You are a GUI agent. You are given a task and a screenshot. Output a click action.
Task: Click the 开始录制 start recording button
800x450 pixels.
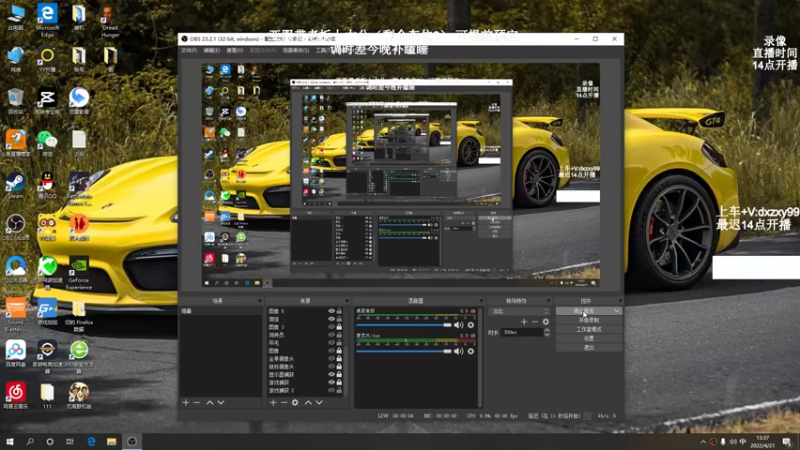click(x=589, y=320)
